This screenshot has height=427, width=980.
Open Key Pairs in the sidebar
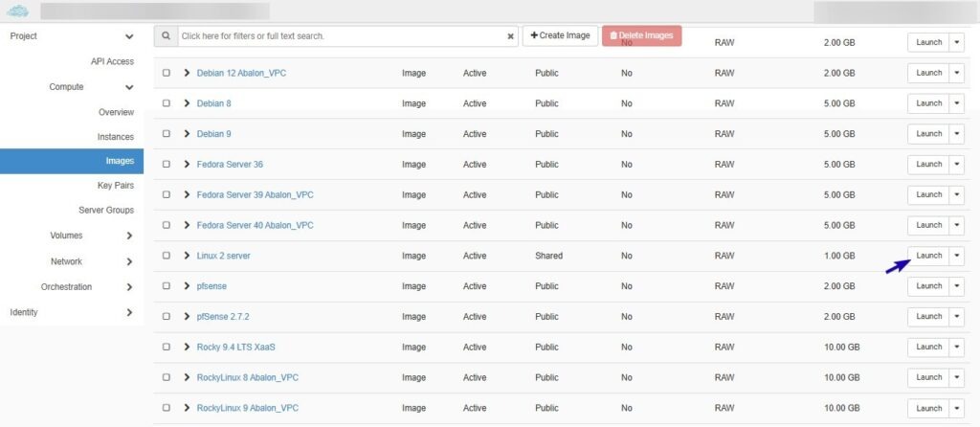116,186
